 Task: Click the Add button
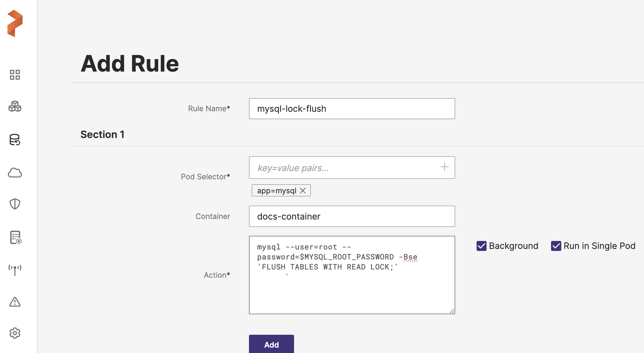(x=271, y=344)
